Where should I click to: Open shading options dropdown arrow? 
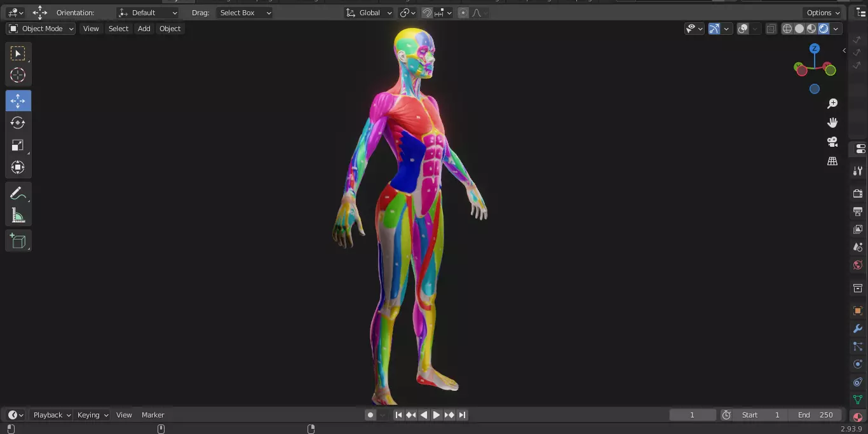(836, 29)
